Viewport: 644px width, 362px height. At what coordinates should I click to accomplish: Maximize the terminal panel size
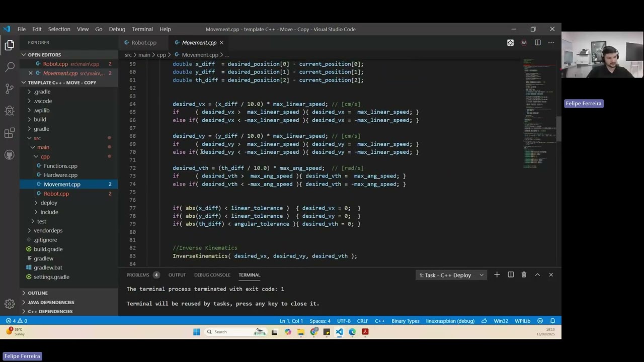pyautogui.click(x=537, y=275)
